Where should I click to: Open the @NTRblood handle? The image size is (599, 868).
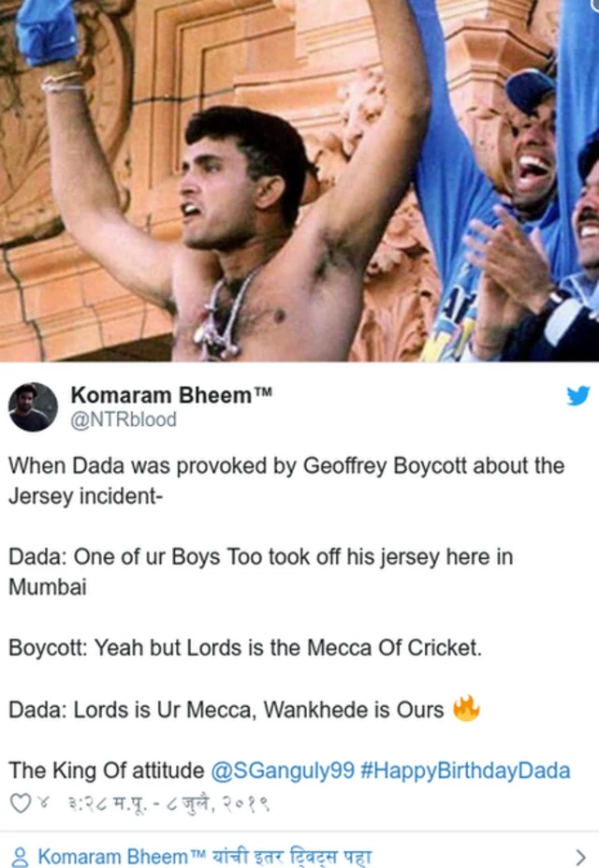coord(124,419)
